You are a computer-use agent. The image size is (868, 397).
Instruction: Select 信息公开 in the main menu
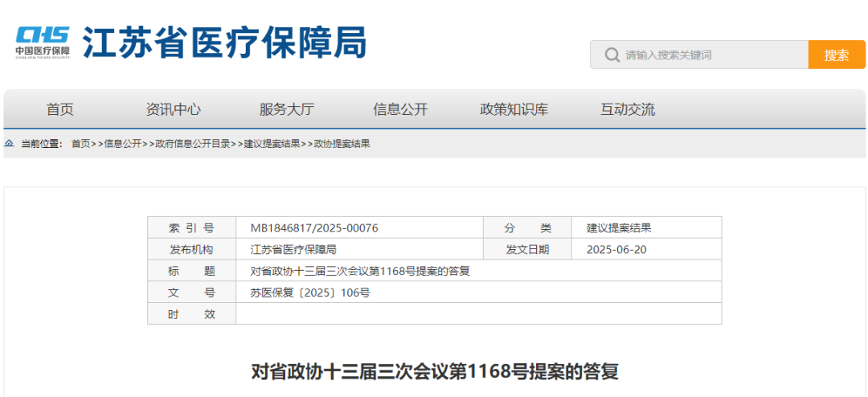400,109
